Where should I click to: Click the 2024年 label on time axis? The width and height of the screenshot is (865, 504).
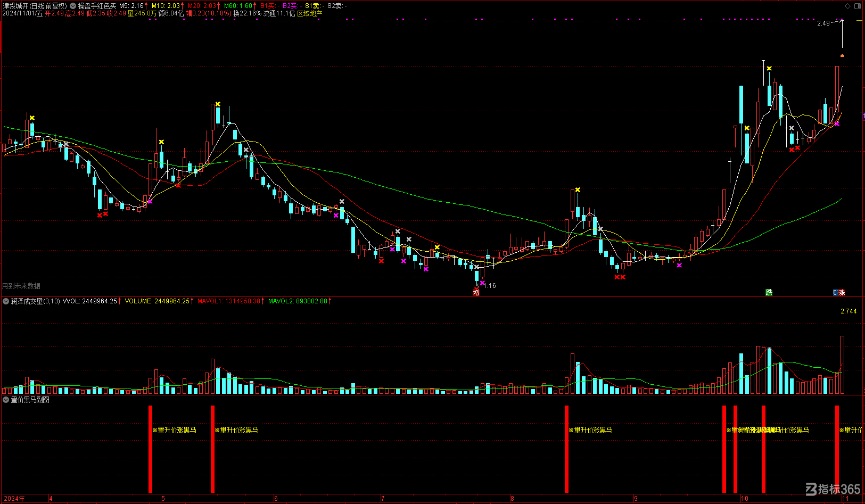(14, 499)
